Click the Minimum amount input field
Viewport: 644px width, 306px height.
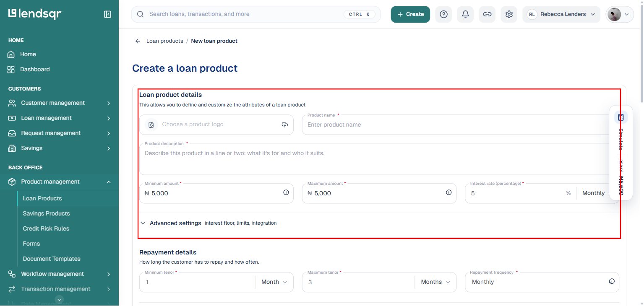point(216,193)
